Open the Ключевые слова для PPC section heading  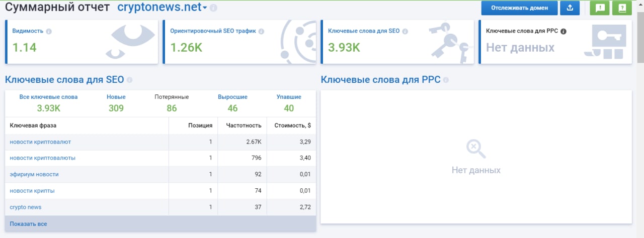[380, 79]
